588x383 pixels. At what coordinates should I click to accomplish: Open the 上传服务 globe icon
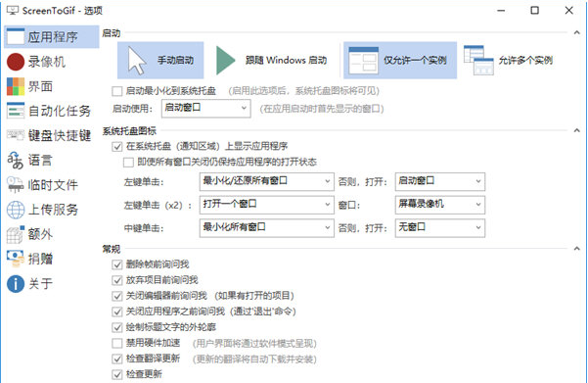point(16,210)
